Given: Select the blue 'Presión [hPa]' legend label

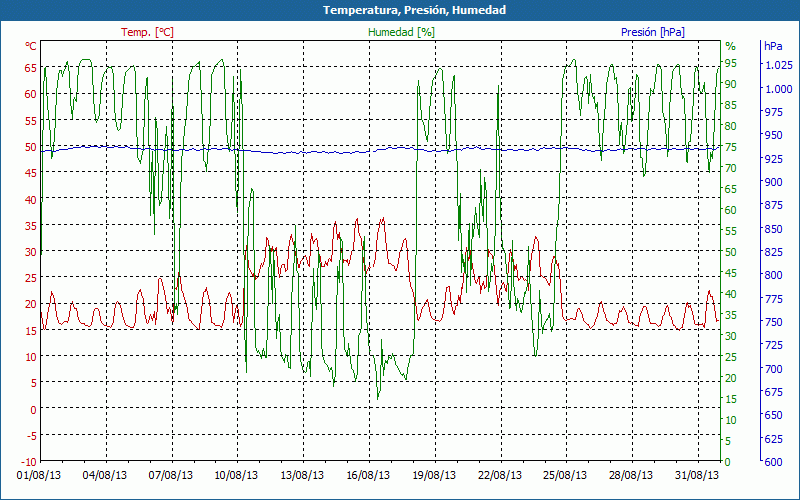Looking at the screenshot, I should [653, 32].
